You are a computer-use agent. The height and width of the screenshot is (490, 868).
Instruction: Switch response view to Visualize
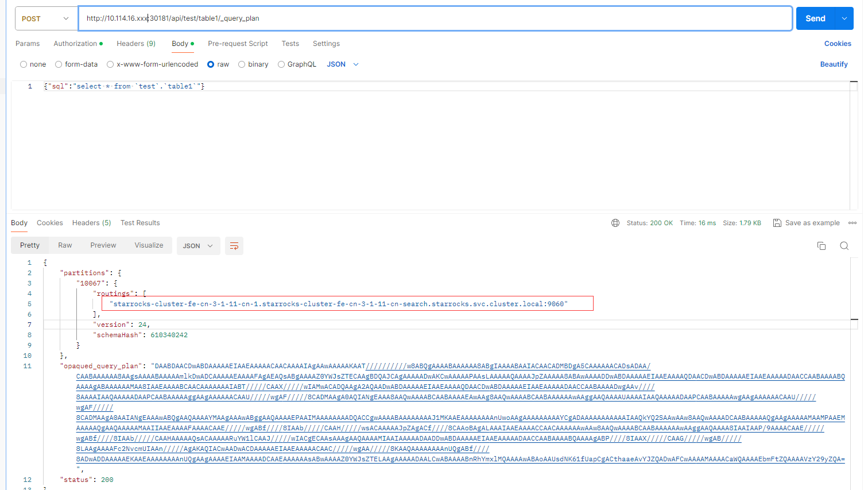pyautogui.click(x=149, y=245)
